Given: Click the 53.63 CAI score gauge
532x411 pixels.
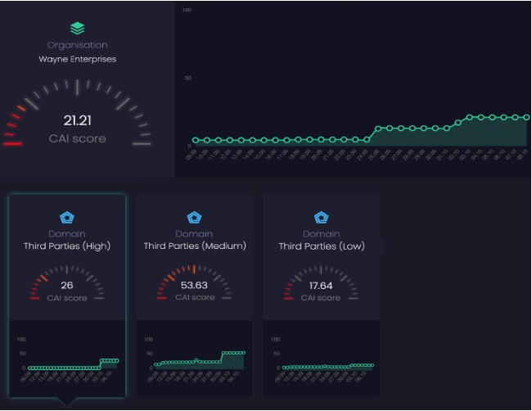Looking at the screenshot, I should (x=194, y=282).
